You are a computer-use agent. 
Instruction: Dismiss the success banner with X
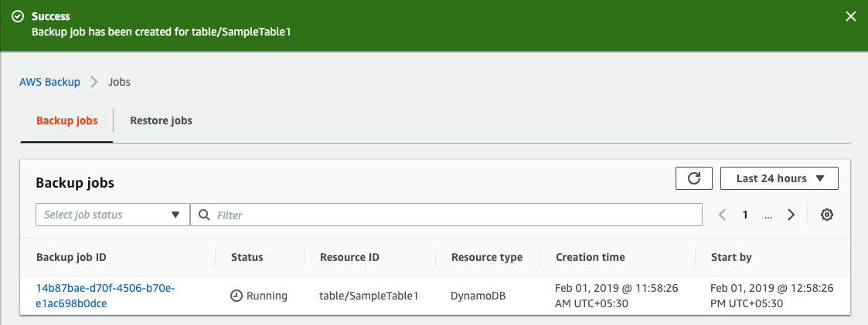coord(851,16)
